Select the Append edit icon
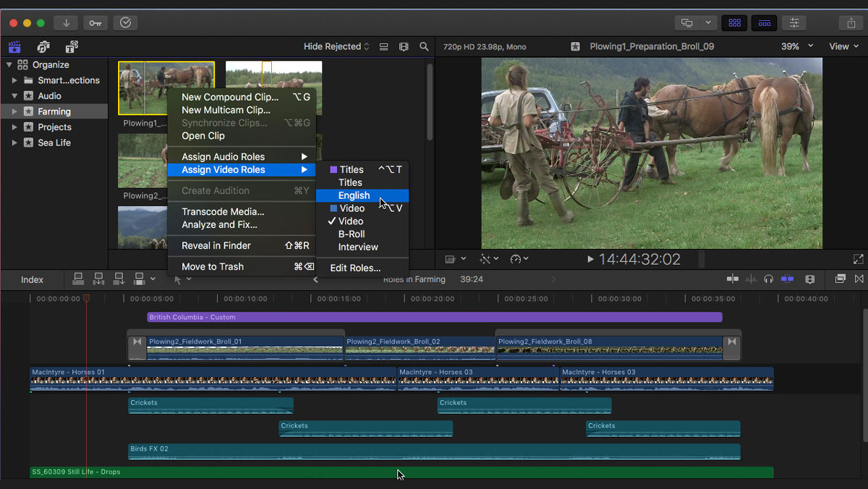 118,280
